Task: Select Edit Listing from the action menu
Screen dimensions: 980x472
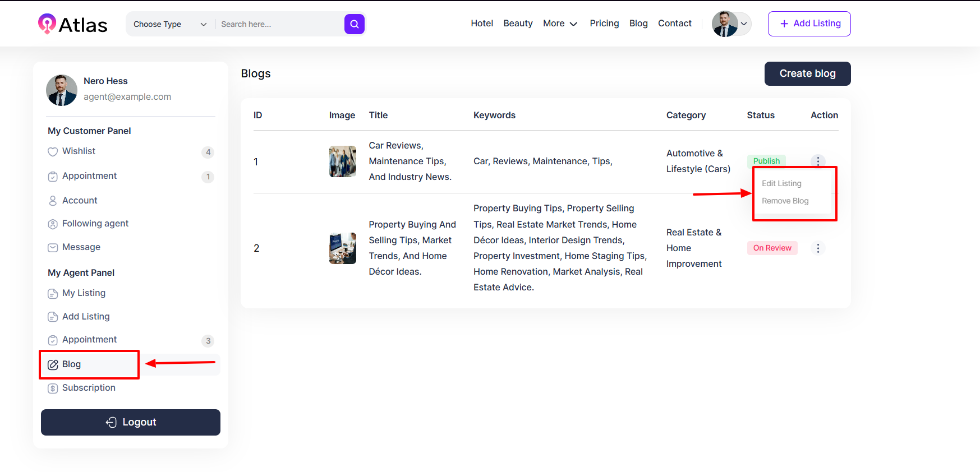Action: pyautogui.click(x=781, y=183)
